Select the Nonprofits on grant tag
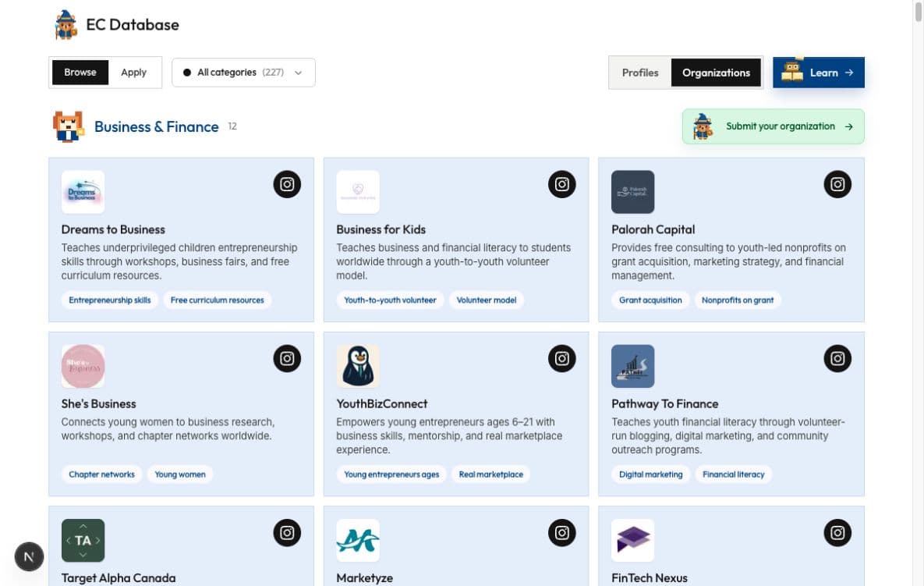Image resolution: width=924 pixels, height=586 pixels. pyautogui.click(x=738, y=300)
